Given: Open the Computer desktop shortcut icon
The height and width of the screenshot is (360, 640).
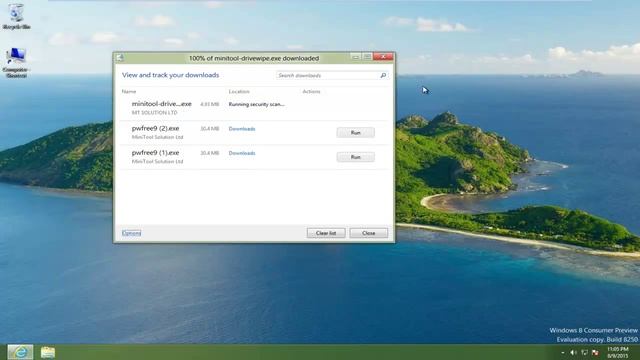Looking at the screenshot, I should click(x=16, y=62).
